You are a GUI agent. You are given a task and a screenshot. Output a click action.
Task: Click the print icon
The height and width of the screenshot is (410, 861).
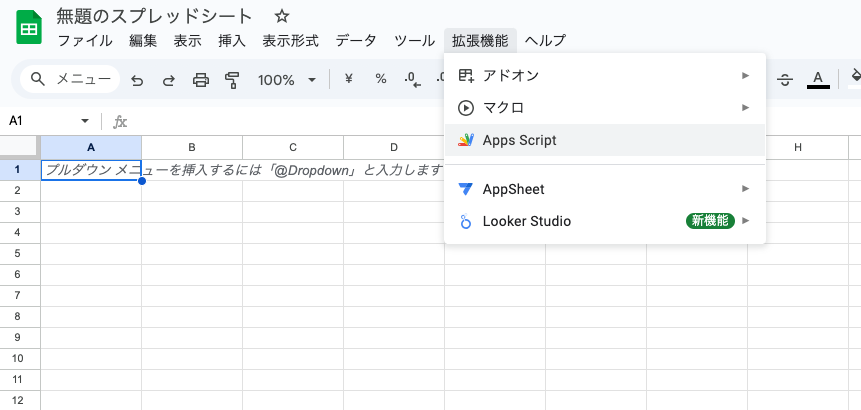click(x=200, y=80)
